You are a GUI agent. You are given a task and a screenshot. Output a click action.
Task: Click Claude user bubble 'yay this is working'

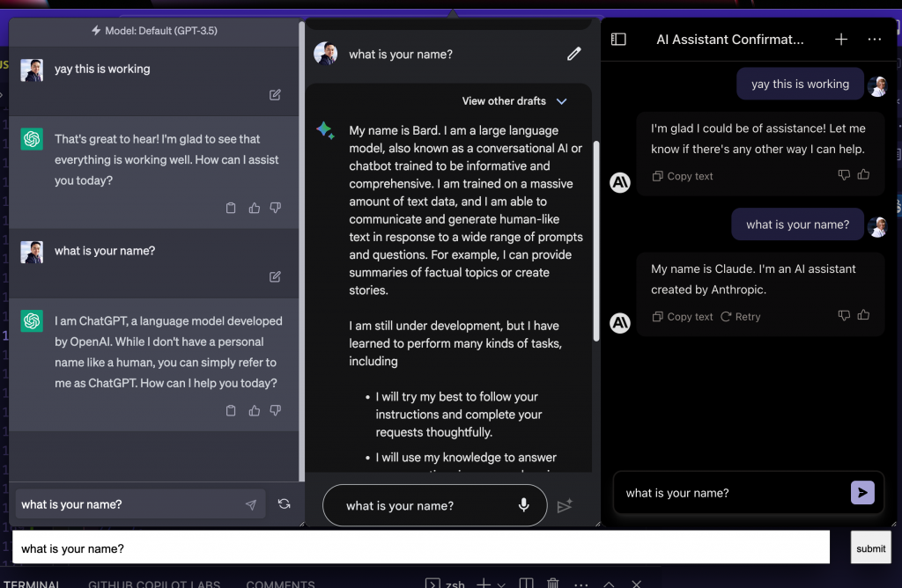click(800, 84)
